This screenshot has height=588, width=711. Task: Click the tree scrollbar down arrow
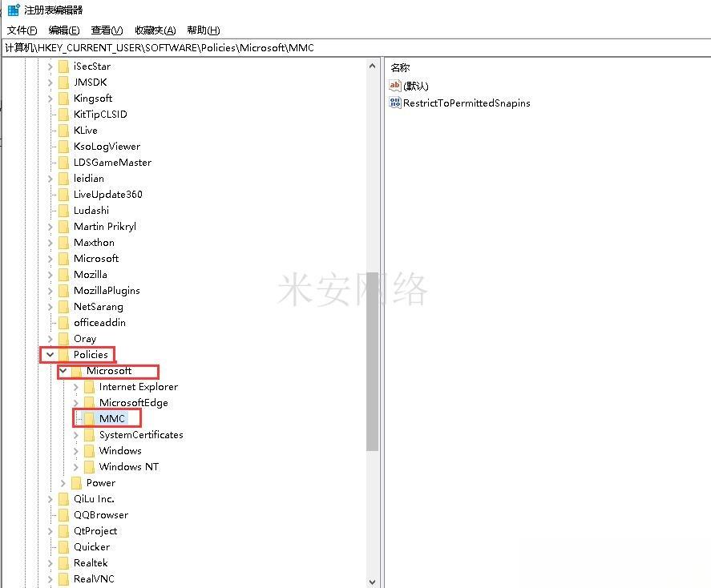point(372,582)
